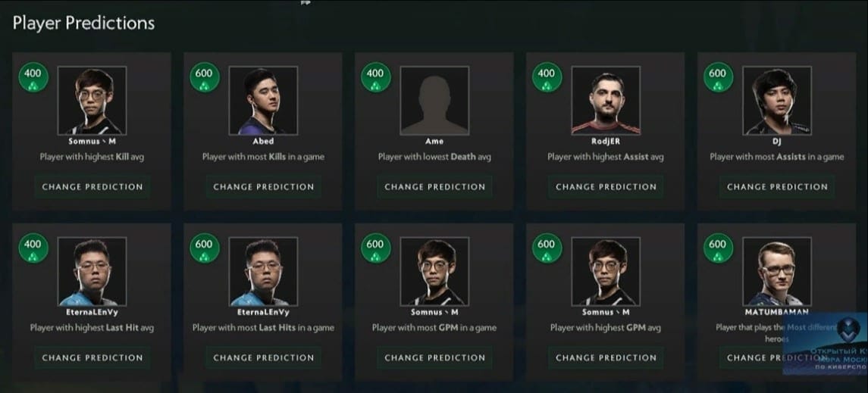This screenshot has width=868, height=393.
Task: Change prediction for highest GPM avg
Action: (606, 357)
